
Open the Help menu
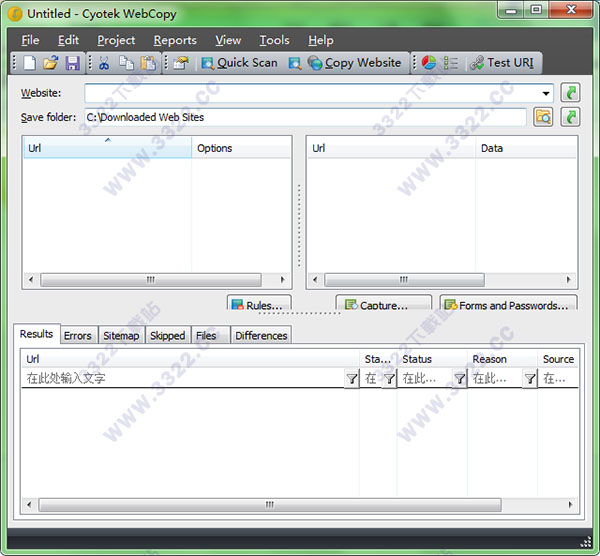(321, 40)
